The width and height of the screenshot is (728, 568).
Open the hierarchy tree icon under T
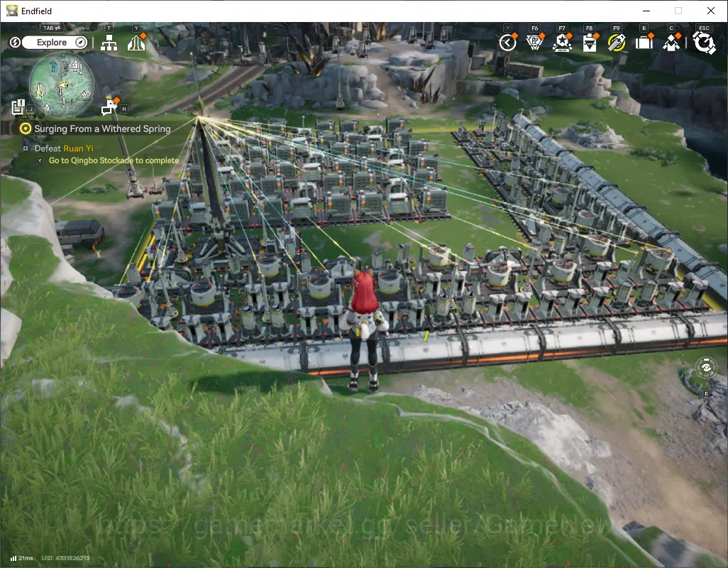click(x=109, y=43)
